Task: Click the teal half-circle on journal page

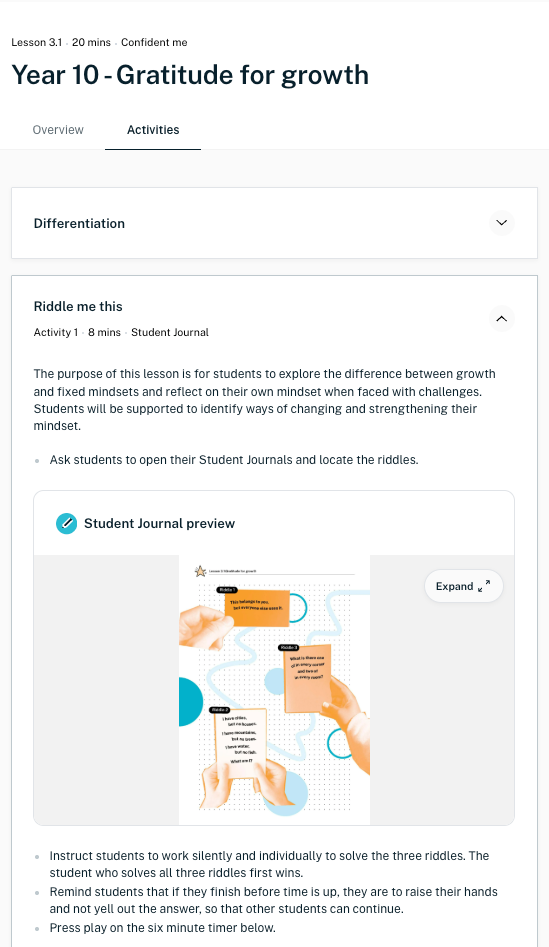Action: click(191, 702)
